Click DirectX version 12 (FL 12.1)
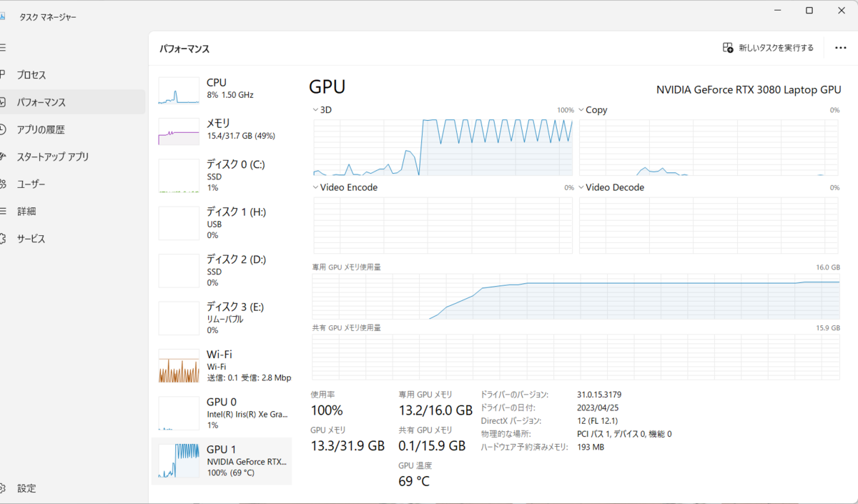Image resolution: width=858 pixels, height=504 pixels. [598, 421]
